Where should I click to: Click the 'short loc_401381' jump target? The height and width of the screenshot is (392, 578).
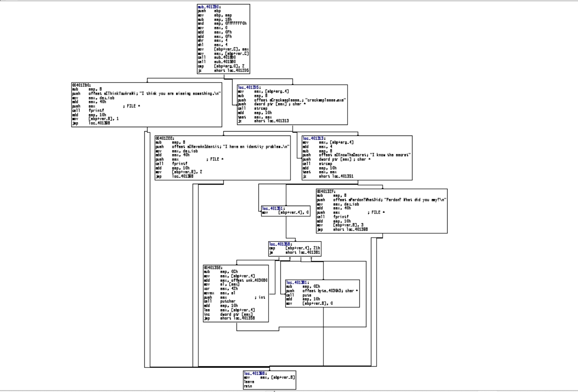[303, 253]
